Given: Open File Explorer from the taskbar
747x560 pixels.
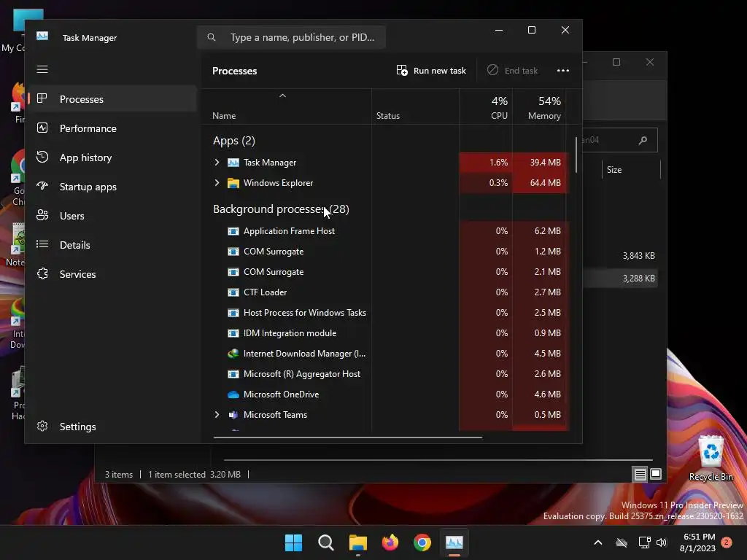Looking at the screenshot, I should click(357, 542).
